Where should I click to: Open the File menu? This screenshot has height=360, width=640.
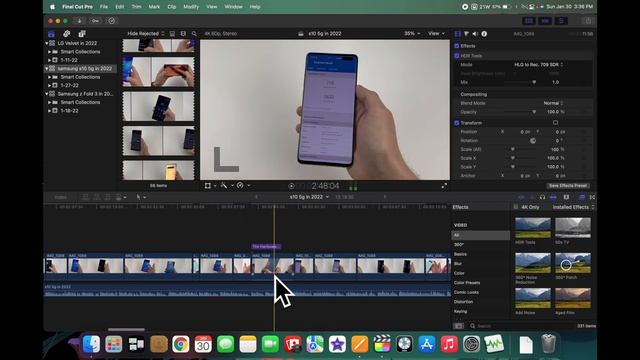[x=104, y=7]
